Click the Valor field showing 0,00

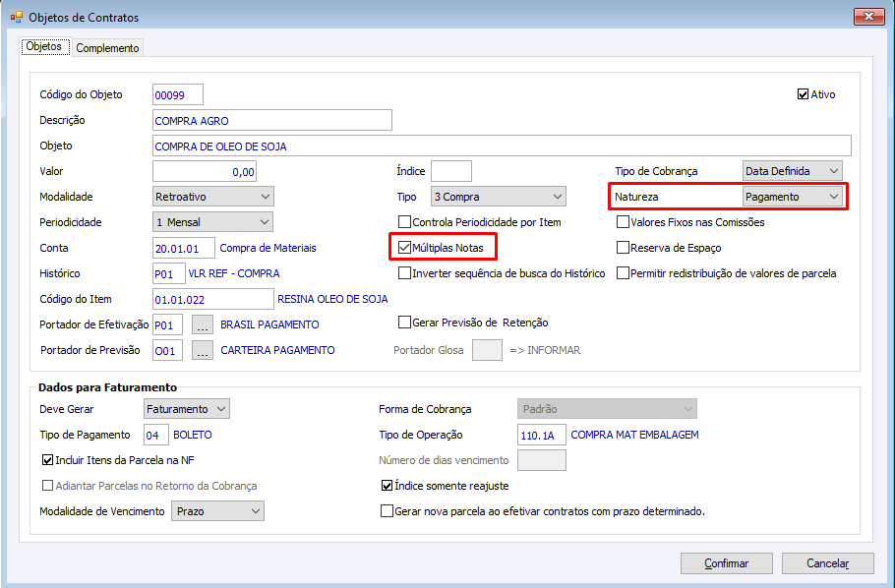205,171
